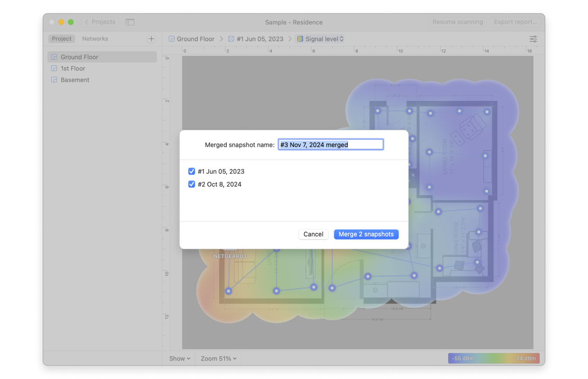
Task: Open #1 Jun 05, 2023 snapshot breadcrumb
Action: 256,39
